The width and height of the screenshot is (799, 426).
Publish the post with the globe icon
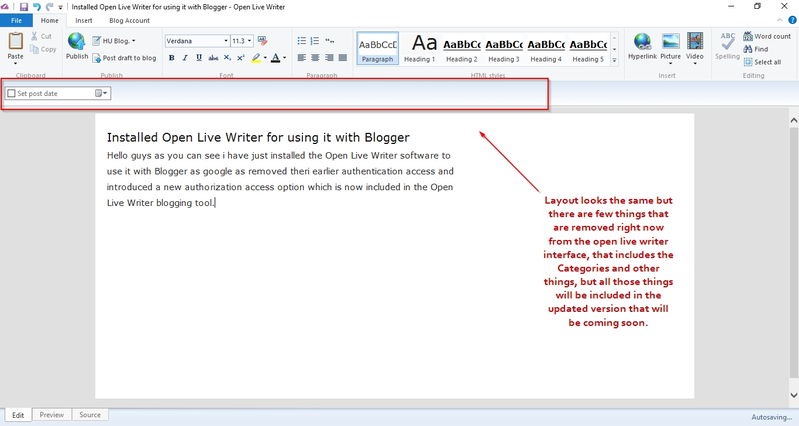coord(76,46)
